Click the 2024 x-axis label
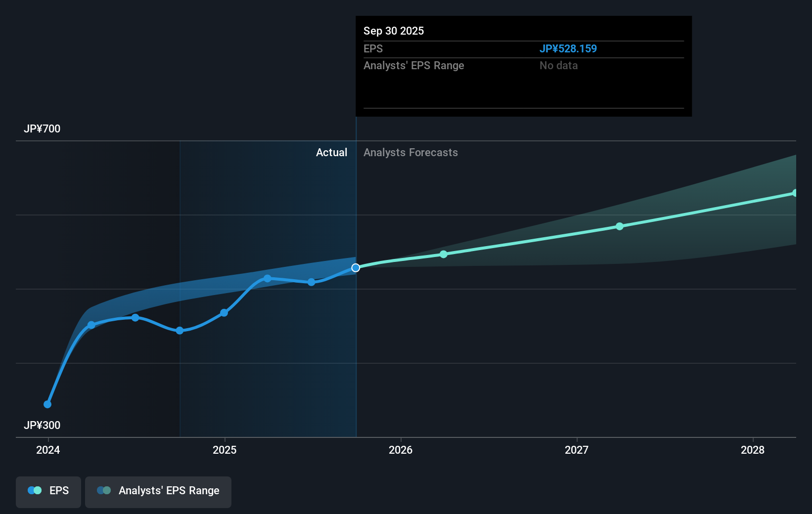 (x=48, y=450)
